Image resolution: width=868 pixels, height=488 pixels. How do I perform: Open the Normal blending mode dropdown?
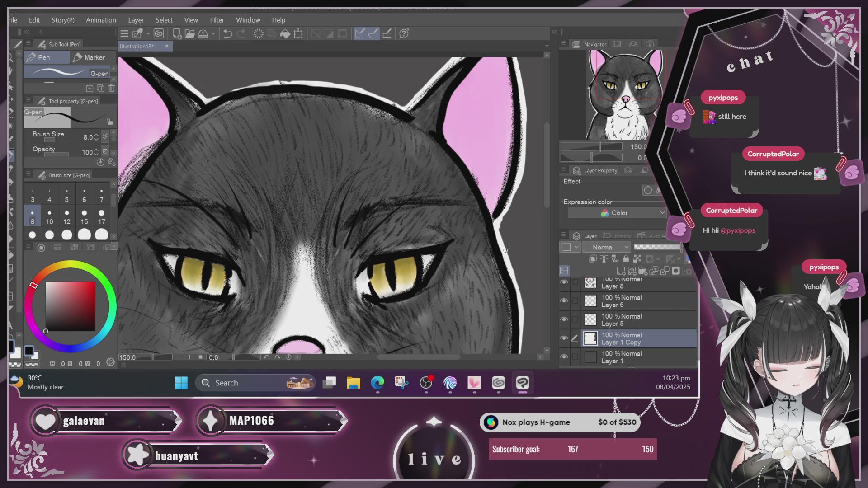pos(606,247)
